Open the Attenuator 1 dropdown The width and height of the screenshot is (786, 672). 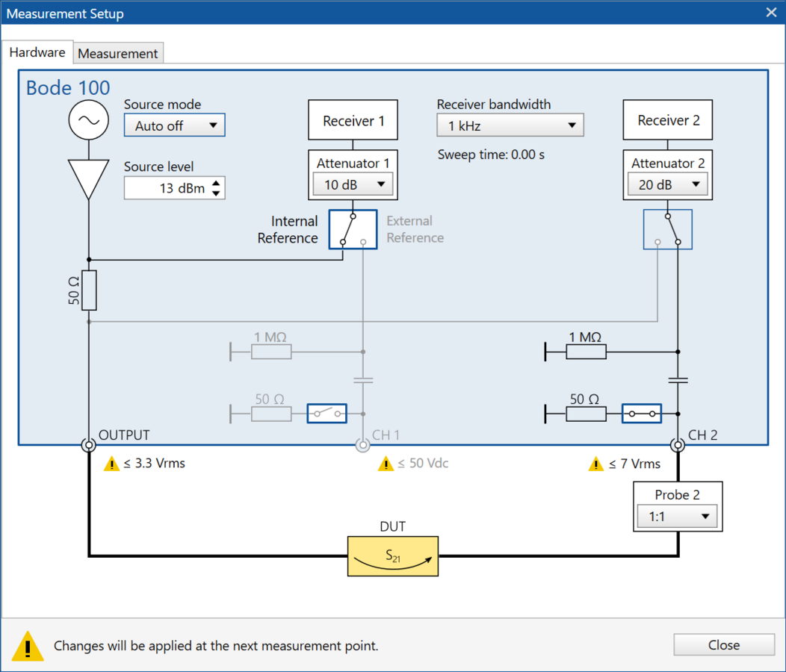[353, 184]
